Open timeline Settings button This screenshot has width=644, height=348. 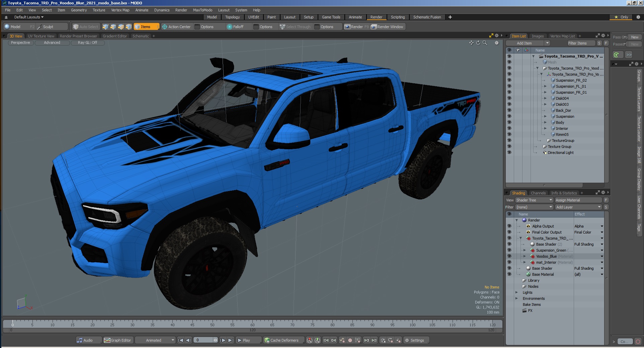click(x=416, y=340)
